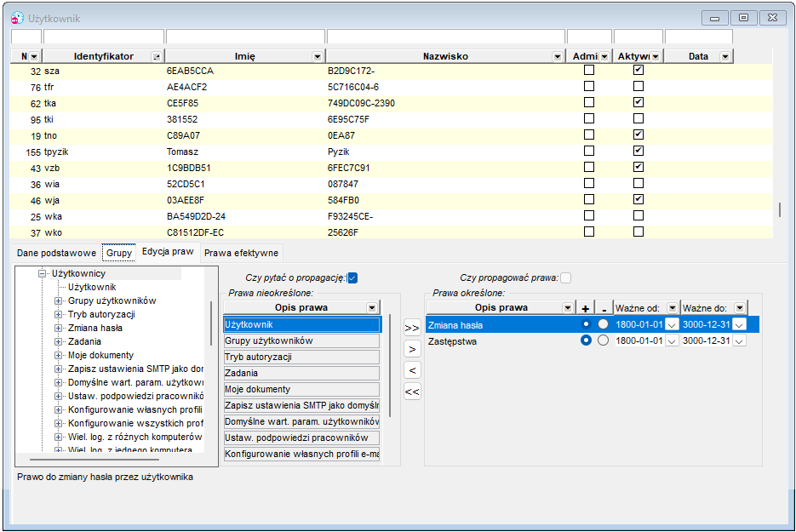Click the Nazwisko filter input field

pos(446,37)
